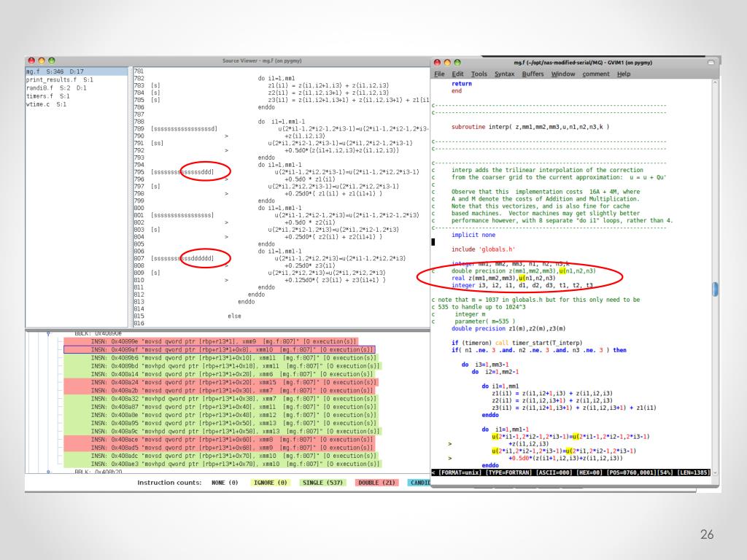This screenshot has width=747, height=560.
Task: Open the comment menu
Action: [596, 74]
